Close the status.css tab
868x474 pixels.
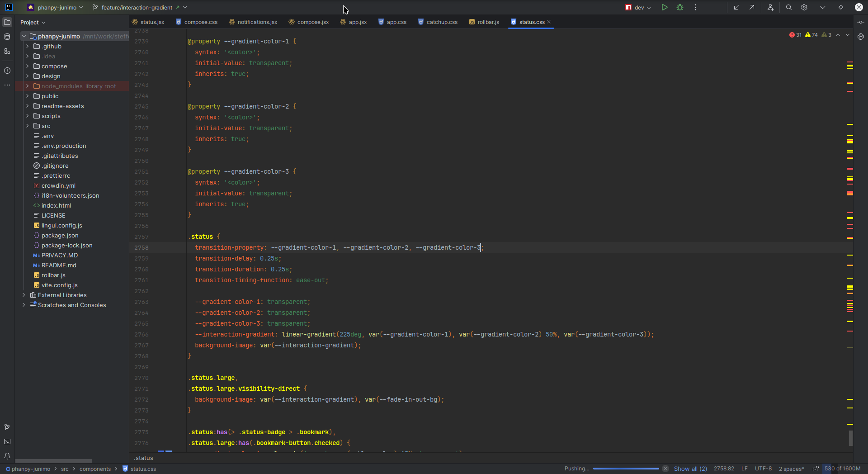(549, 22)
